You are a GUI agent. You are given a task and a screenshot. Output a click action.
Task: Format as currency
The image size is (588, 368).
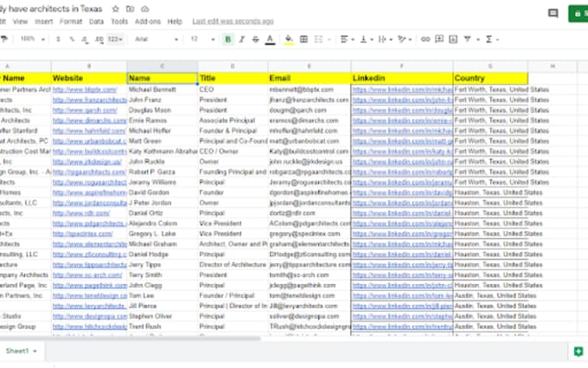pyautogui.click(x=58, y=39)
